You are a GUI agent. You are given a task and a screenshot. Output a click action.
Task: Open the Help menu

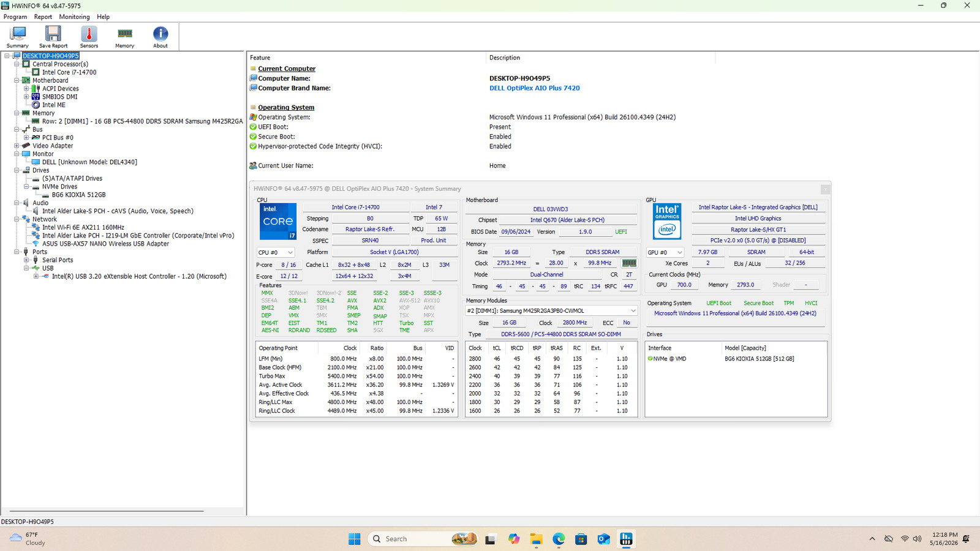[x=104, y=17]
